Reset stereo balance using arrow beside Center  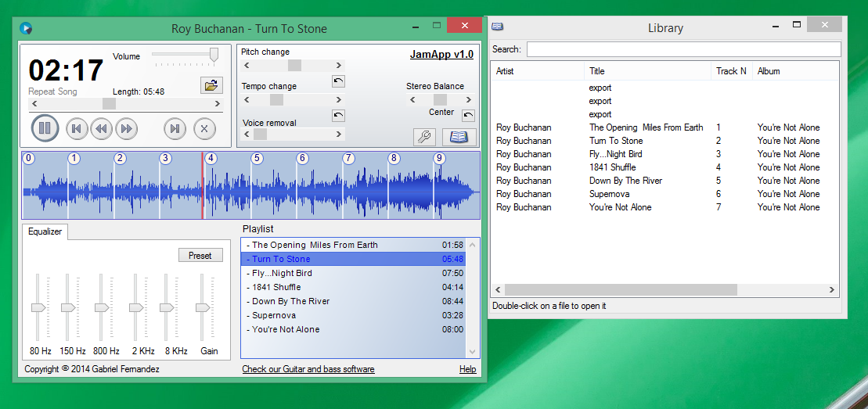point(468,116)
